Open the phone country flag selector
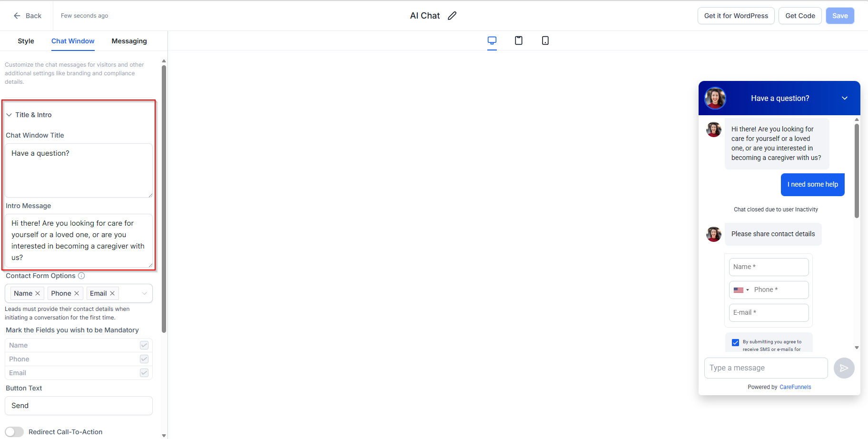Viewport: 868px width, 439px height. click(x=741, y=290)
